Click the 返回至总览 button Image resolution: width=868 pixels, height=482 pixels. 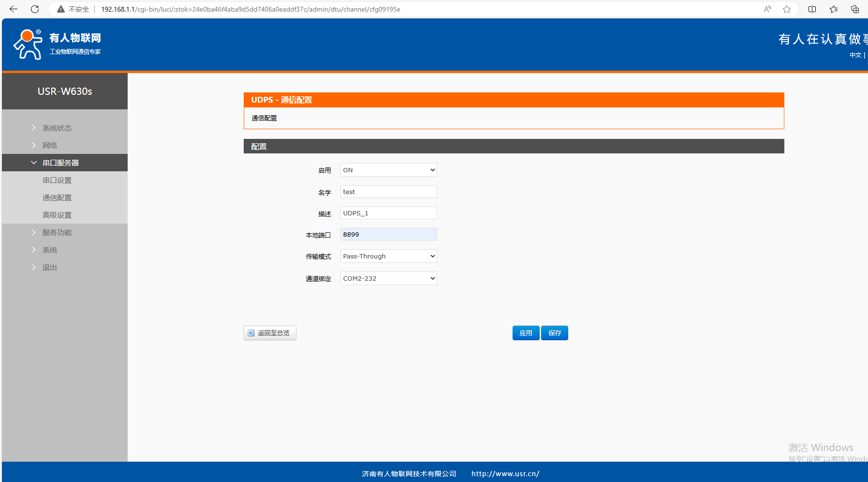270,333
